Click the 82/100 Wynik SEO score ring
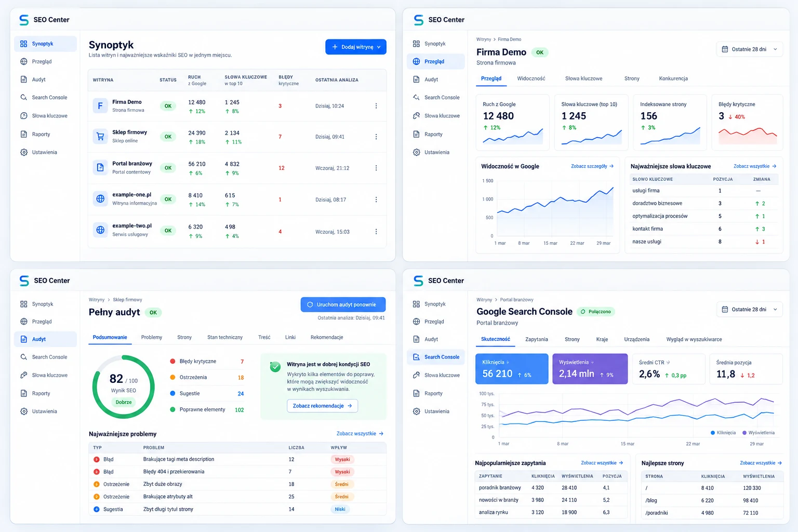This screenshot has width=798, height=532. point(124,387)
